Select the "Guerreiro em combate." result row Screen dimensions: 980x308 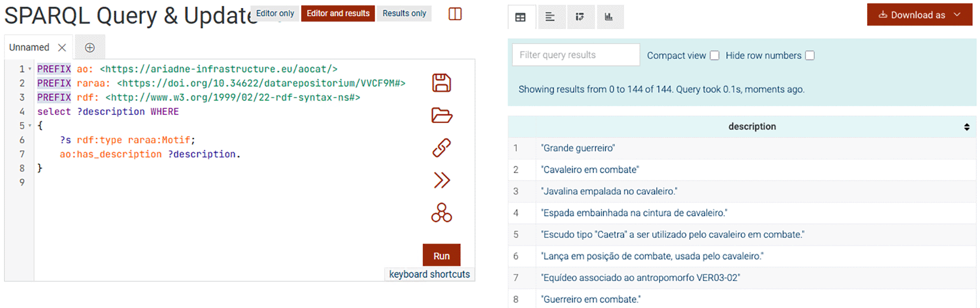click(x=742, y=299)
